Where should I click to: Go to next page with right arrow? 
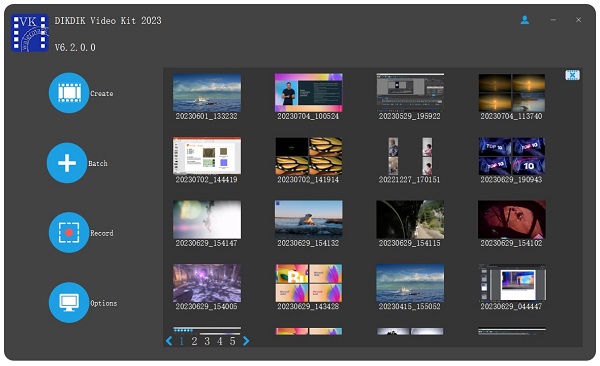[x=246, y=341]
